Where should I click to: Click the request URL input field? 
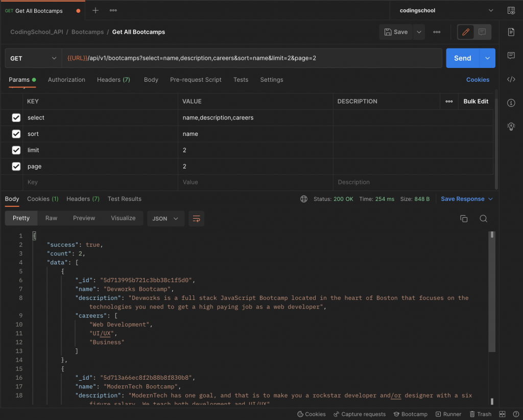[x=252, y=58]
